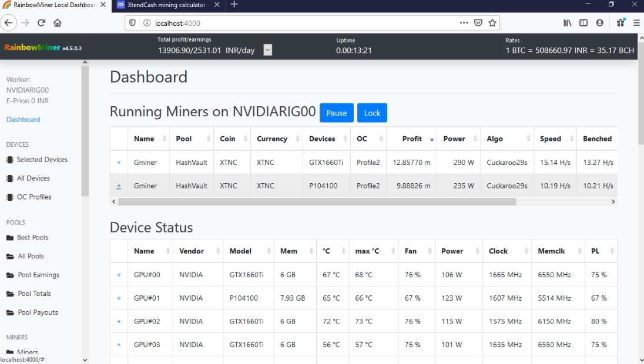Click the miners table left scroll arrow
This screenshot has height=364, width=644.
coord(114,201)
